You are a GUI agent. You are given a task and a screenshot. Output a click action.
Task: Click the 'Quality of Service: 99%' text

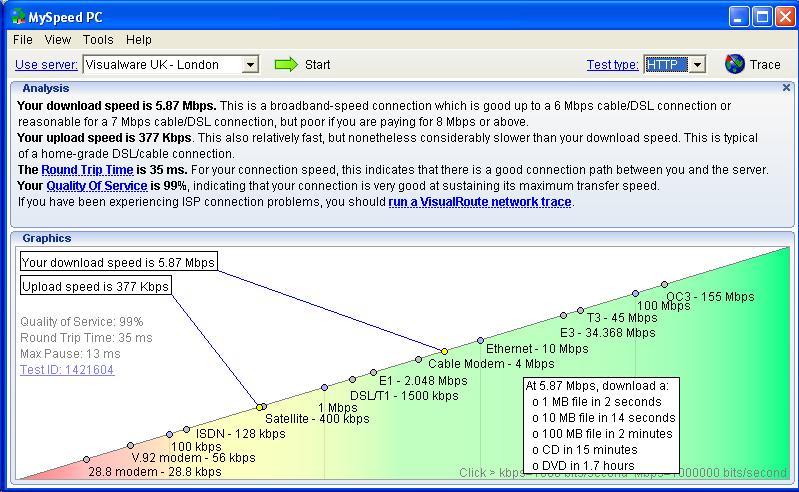click(82, 322)
